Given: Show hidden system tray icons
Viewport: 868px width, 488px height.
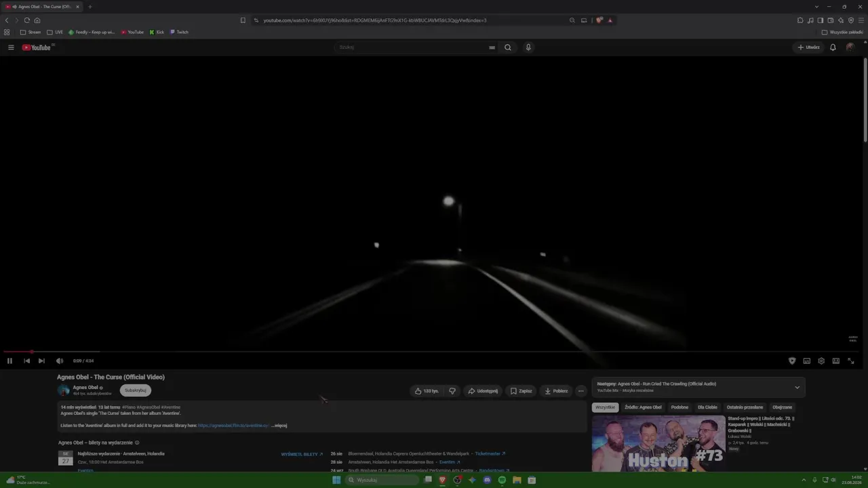Looking at the screenshot, I should [x=804, y=480].
